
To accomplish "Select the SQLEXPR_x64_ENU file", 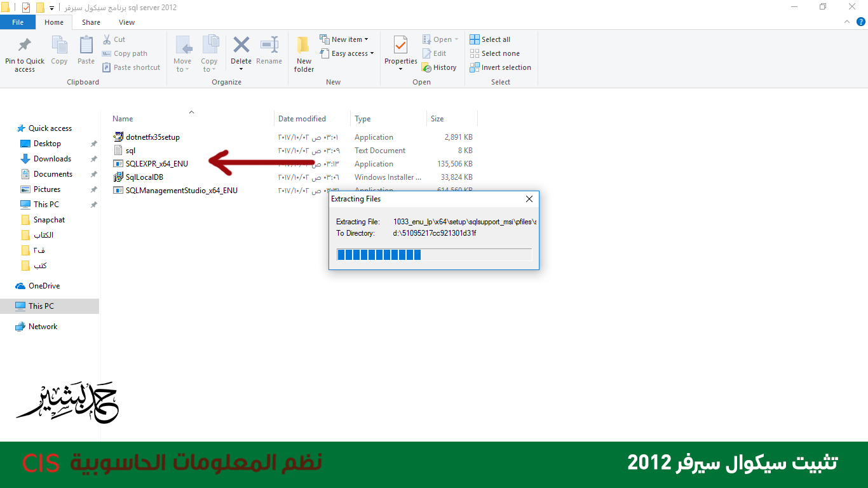I will (x=151, y=164).
